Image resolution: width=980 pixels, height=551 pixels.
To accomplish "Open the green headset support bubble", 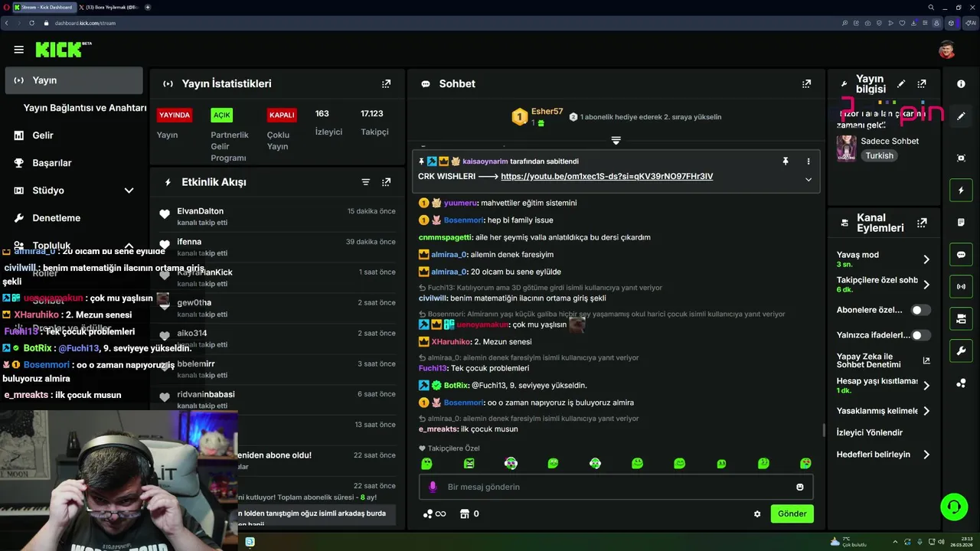I will [954, 507].
